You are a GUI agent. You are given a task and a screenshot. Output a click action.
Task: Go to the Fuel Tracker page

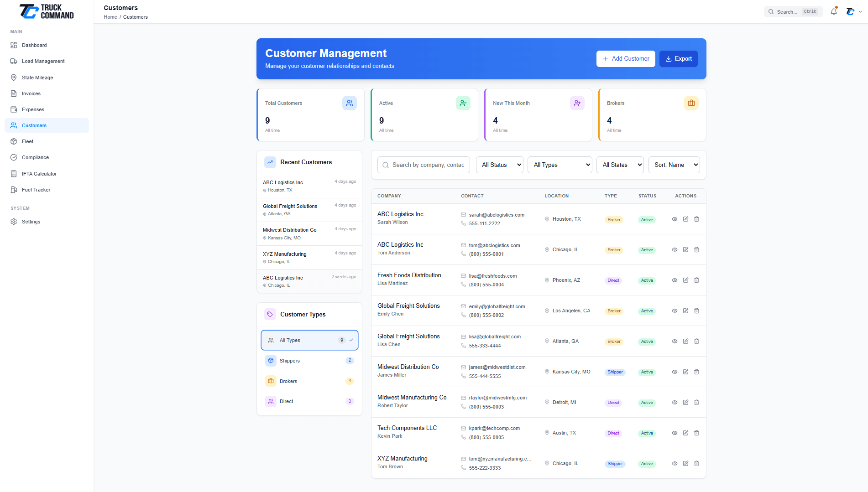36,190
